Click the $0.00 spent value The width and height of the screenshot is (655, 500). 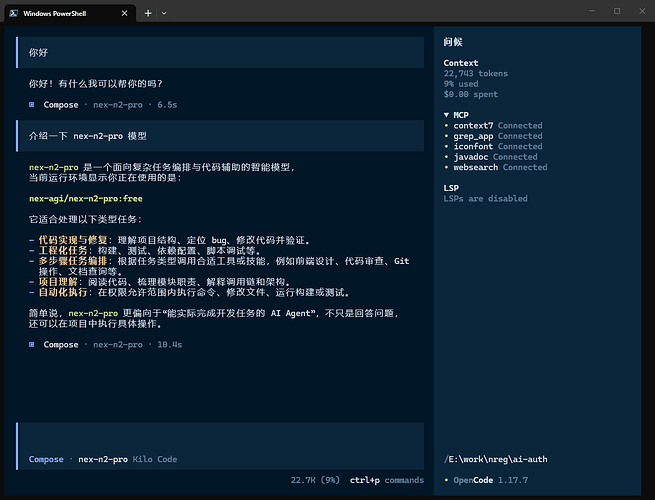[471, 94]
